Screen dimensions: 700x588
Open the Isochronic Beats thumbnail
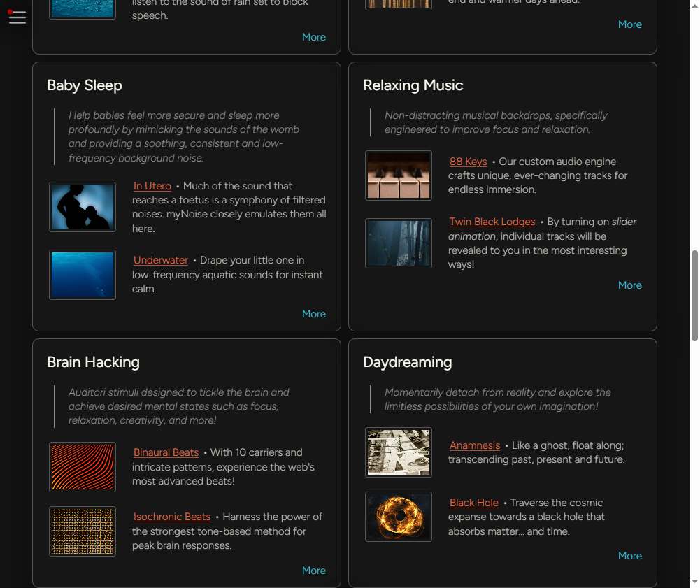point(83,531)
